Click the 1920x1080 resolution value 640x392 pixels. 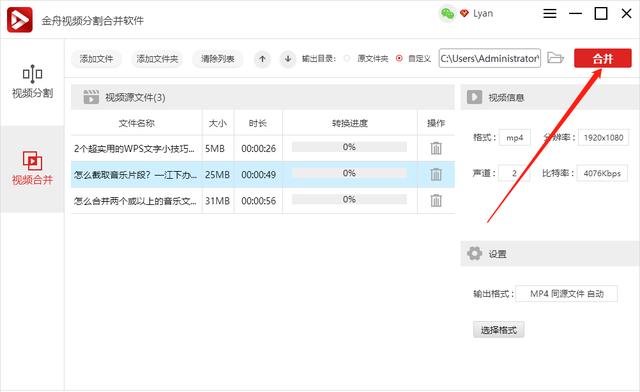(603, 138)
